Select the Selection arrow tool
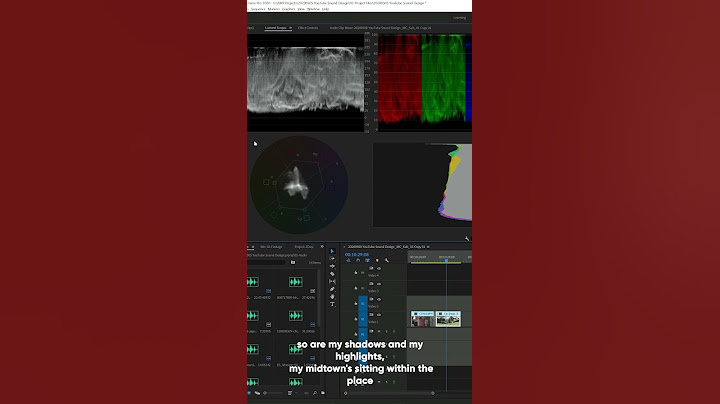Viewport: 720px width, 404px height. 332,251
